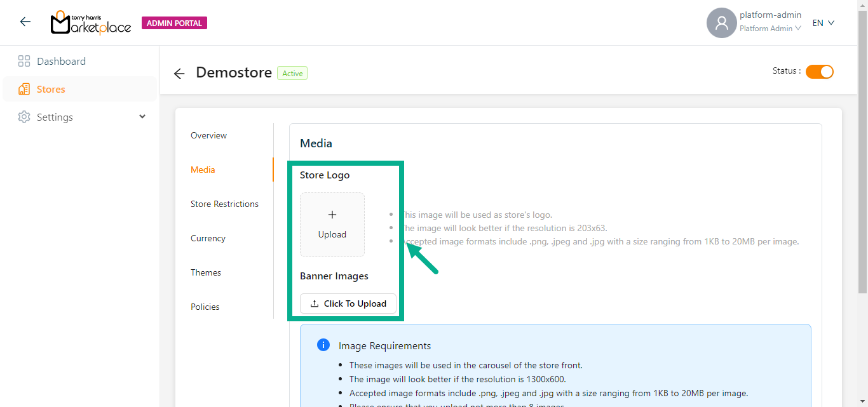Click back arrow beside Demostore title
This screenshot has width=868, height=407.
(x=179, y=74)
